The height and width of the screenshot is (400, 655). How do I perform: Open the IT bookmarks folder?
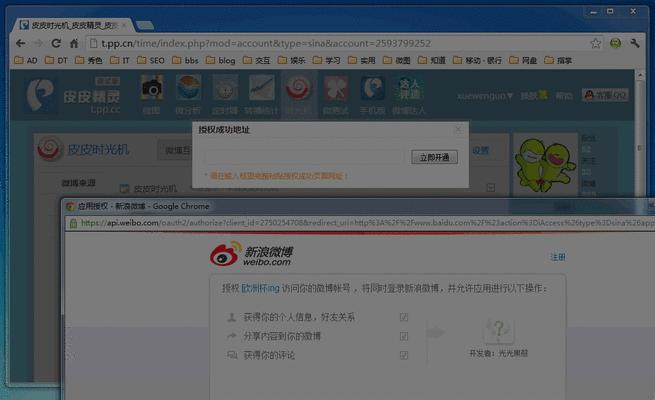click(x=120, y=61)
